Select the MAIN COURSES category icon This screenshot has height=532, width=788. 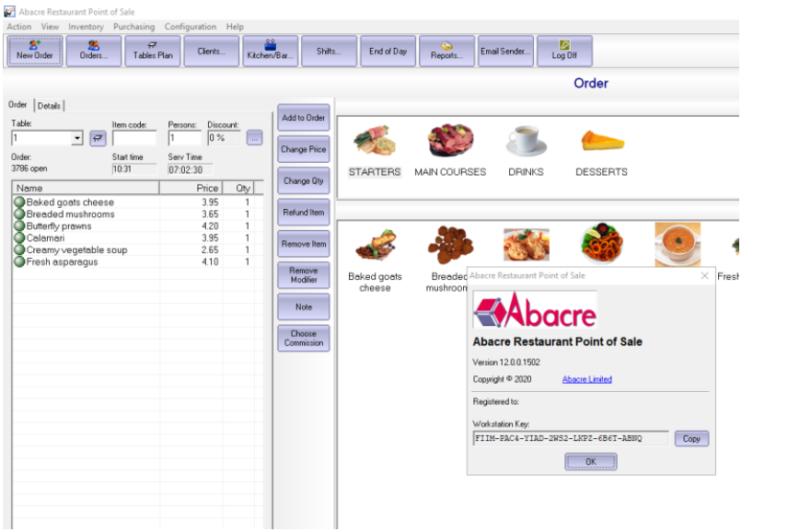pyautogui.click(x=450, y=142)
